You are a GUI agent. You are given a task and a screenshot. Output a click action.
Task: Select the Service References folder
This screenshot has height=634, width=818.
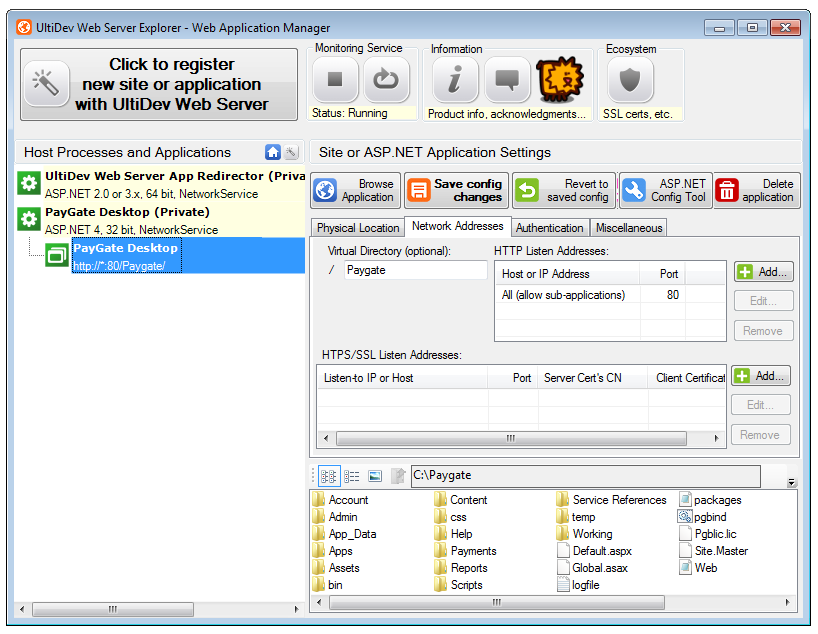tap(611, 500)
